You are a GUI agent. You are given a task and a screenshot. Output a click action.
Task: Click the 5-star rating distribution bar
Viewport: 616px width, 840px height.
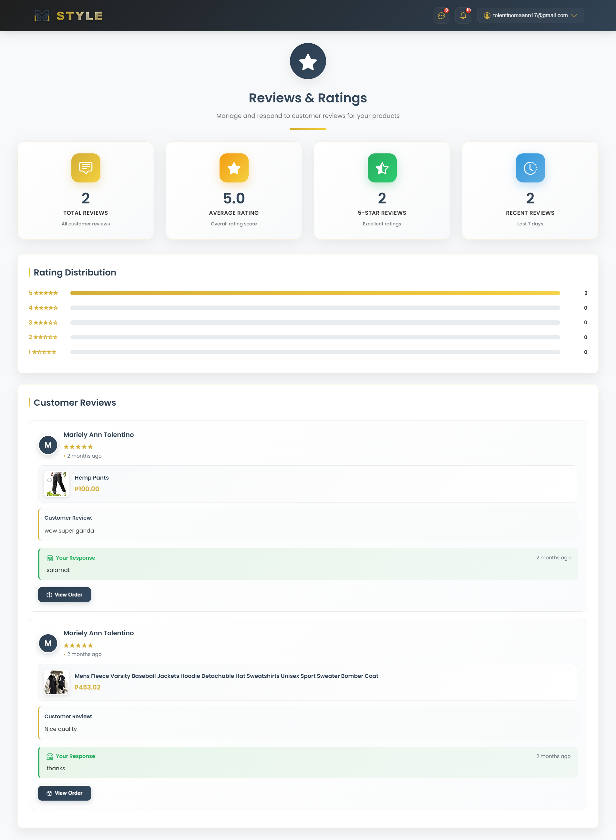315,293
